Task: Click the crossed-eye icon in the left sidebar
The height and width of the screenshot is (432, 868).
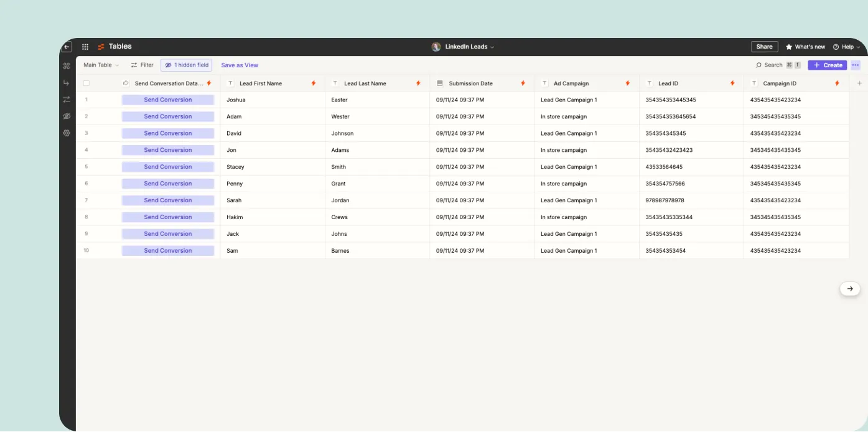Action: [67, 116]
